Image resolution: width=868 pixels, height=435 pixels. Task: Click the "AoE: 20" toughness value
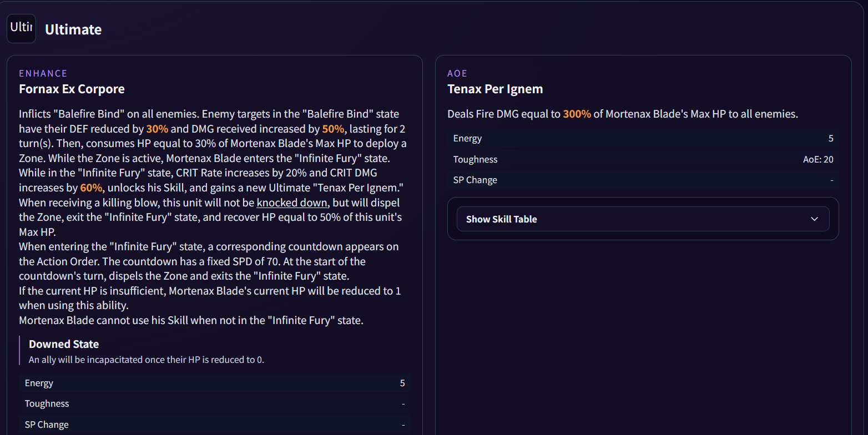[818, 159]
